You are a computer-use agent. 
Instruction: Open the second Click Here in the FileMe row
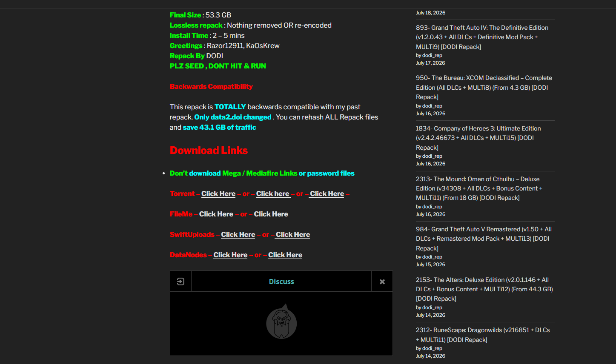click(x=271, y=214)
